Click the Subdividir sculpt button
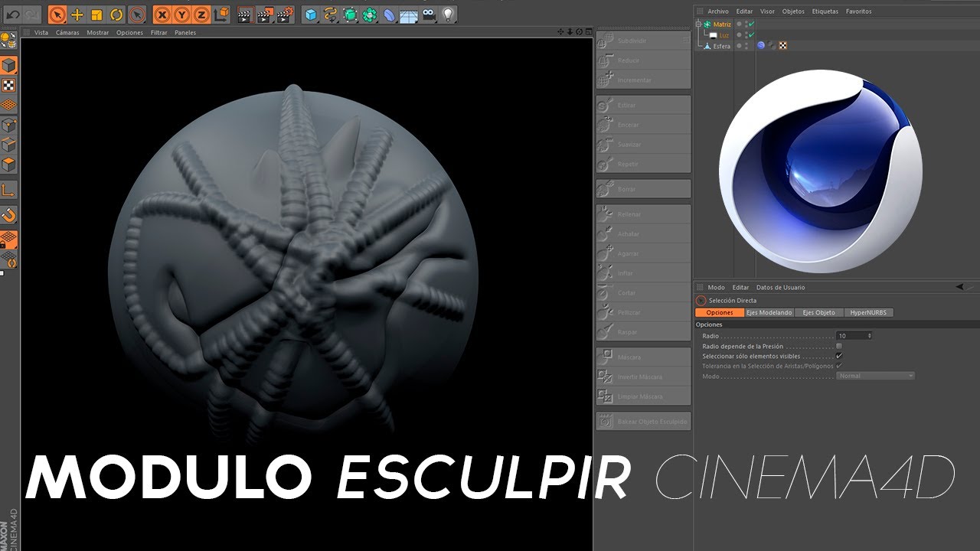This screenshot has height=551, width=980. pyautogui.click(x=644, y=41)
